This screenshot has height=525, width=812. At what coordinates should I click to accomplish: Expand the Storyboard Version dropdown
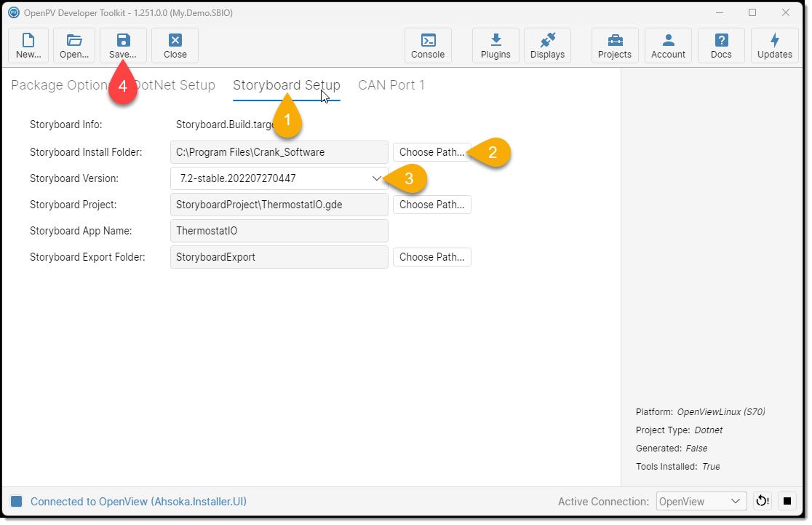point(279,178)
